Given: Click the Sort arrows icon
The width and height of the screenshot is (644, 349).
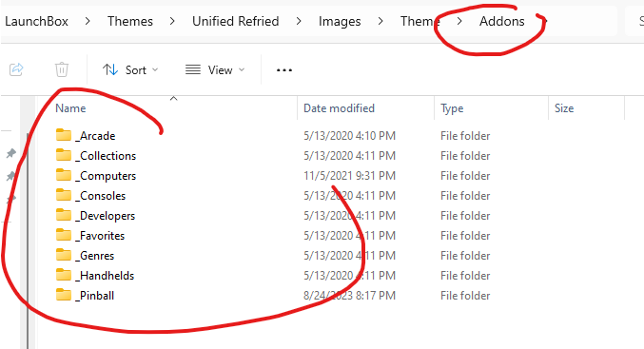Looking at the screenshot, I should 110,69.
